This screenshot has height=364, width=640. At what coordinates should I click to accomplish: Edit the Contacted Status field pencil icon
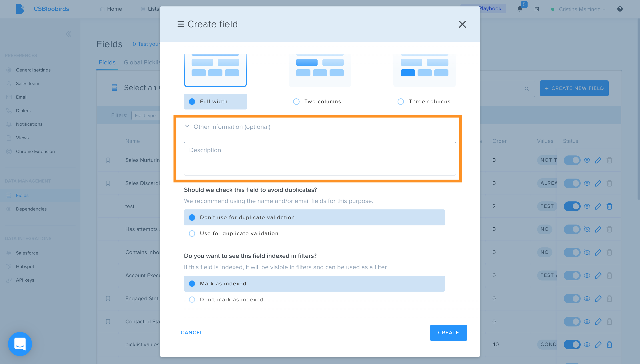598,322
